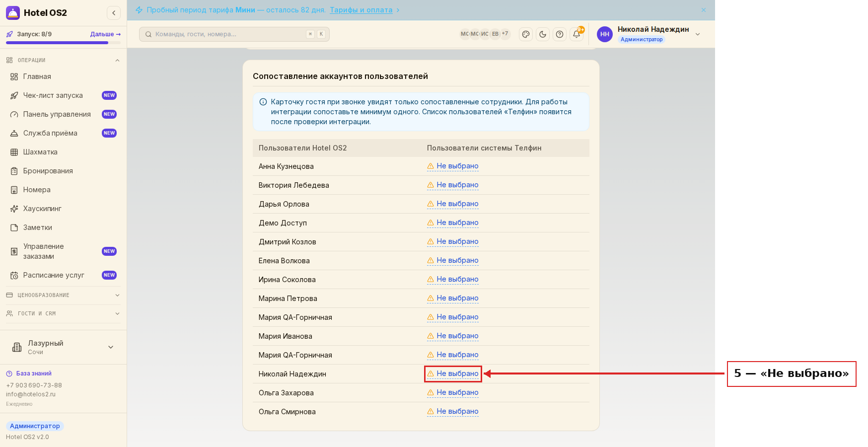
Task: Open Расписание услуг page
Action: (x=64, y=275)
